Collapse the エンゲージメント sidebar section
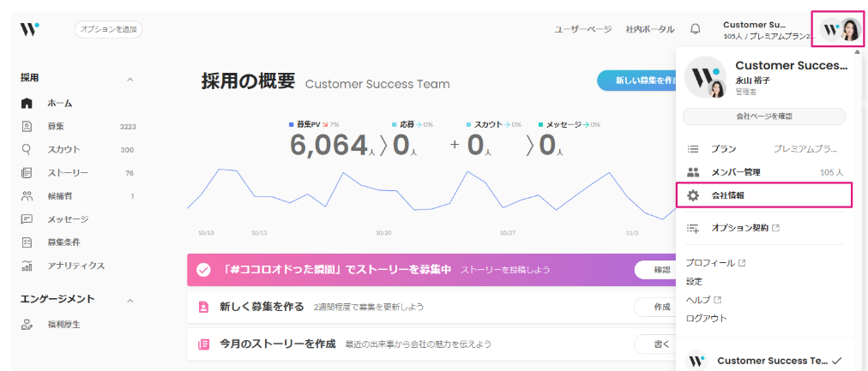Screen dimensions: 868x371 [130, 301]
